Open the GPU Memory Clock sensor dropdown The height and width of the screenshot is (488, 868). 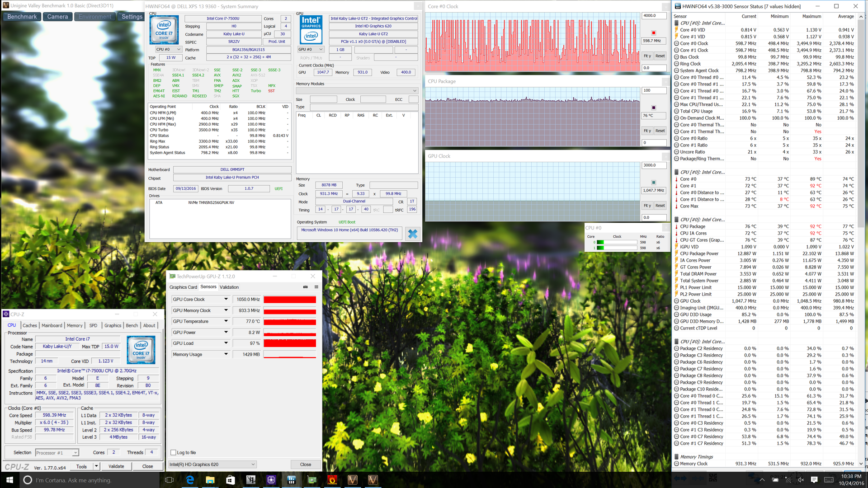pos(226,310)
